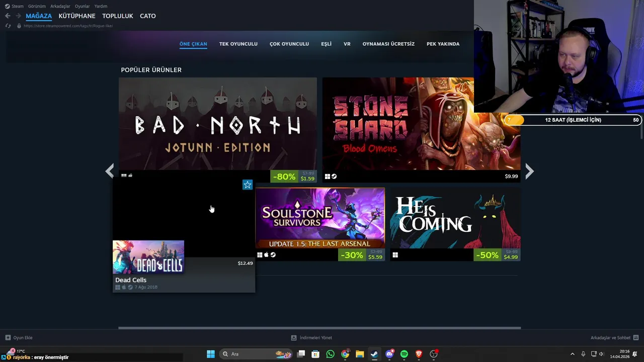644x362 pixels.
Task: Go back with the left arrow navigation icon
Action: coord(8,16)
